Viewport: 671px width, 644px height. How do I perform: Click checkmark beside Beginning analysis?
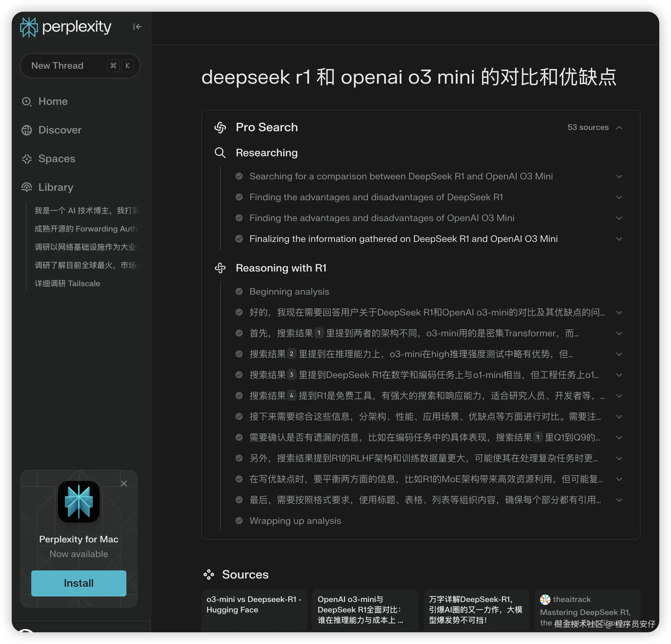[239, 291]
